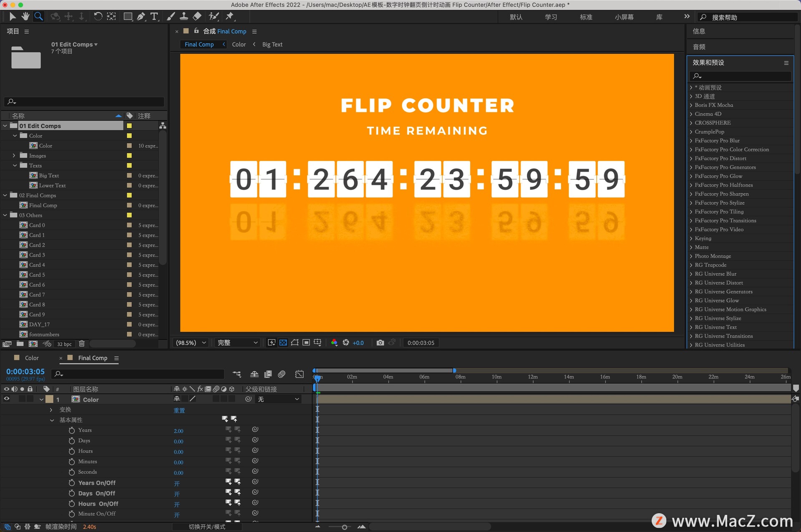The width and height of the screenshot is (801, 532).
Task: Click the snapshot camera icon
Action: pos(380,343)
